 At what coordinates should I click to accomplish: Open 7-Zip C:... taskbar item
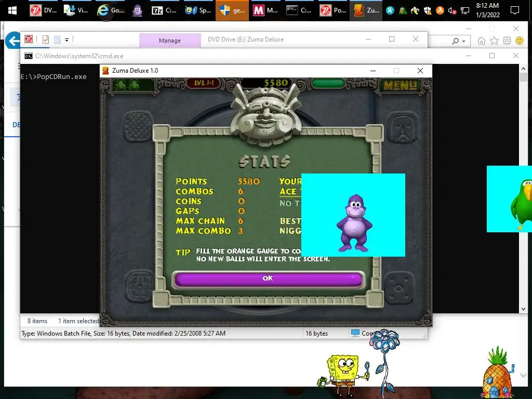[x=164, y=10]
